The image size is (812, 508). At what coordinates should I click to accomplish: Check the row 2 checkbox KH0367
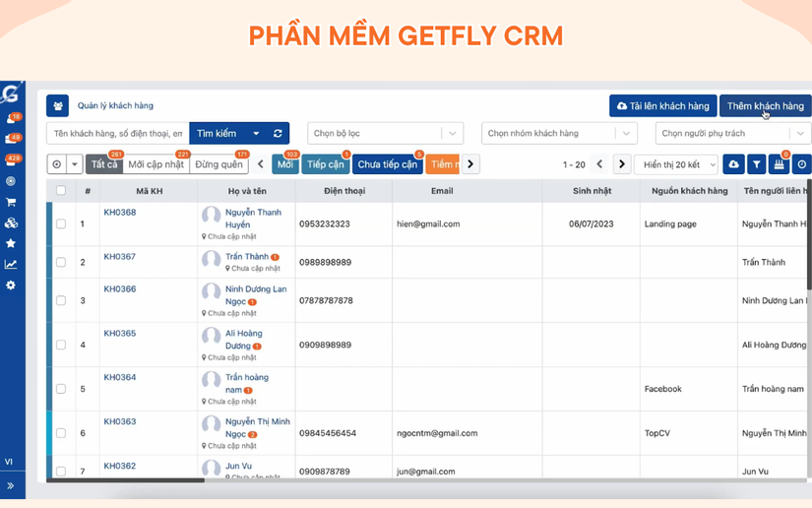point(61,262)
